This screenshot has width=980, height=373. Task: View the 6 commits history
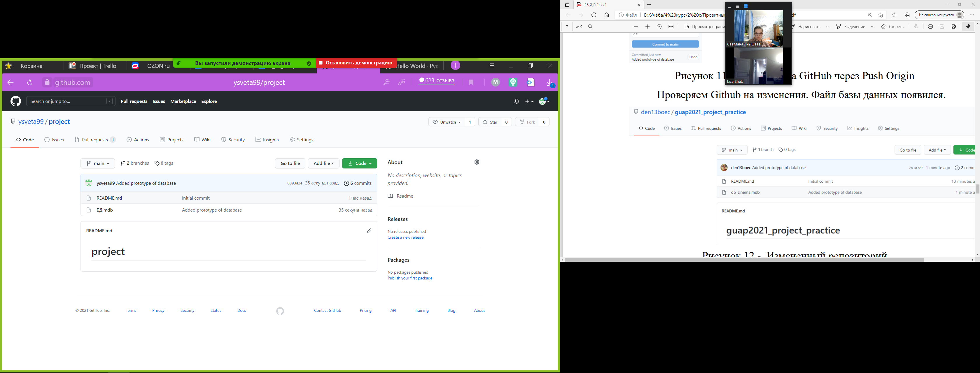coord(358,183)
